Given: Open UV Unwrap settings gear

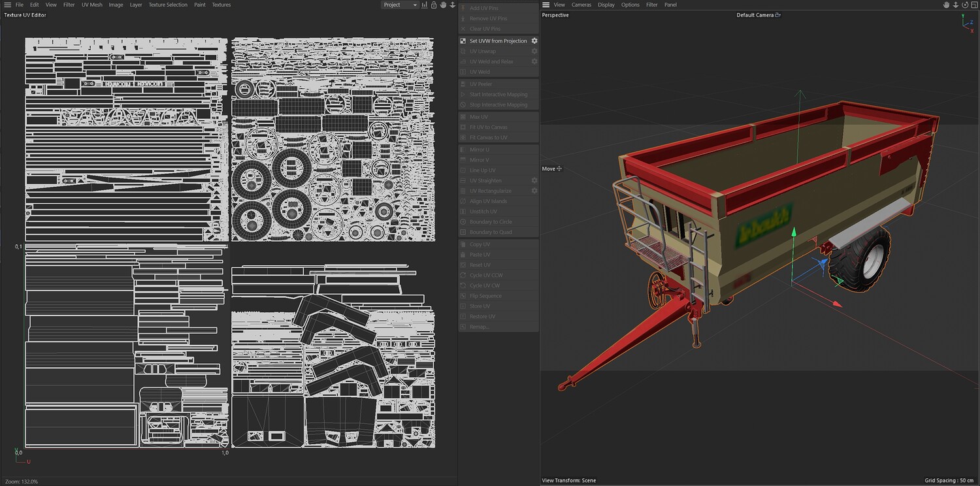Looking at the screenshot, I should 534,51.
